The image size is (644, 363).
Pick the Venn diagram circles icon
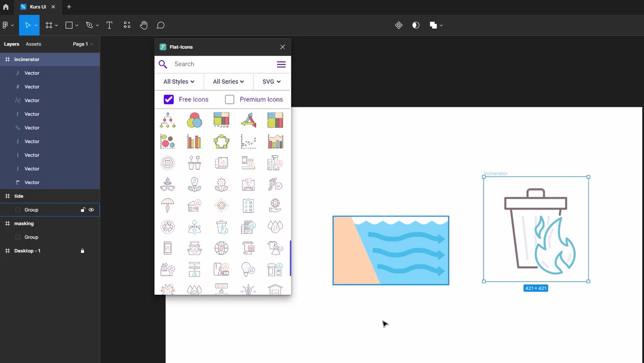click(x=194, y=120)
